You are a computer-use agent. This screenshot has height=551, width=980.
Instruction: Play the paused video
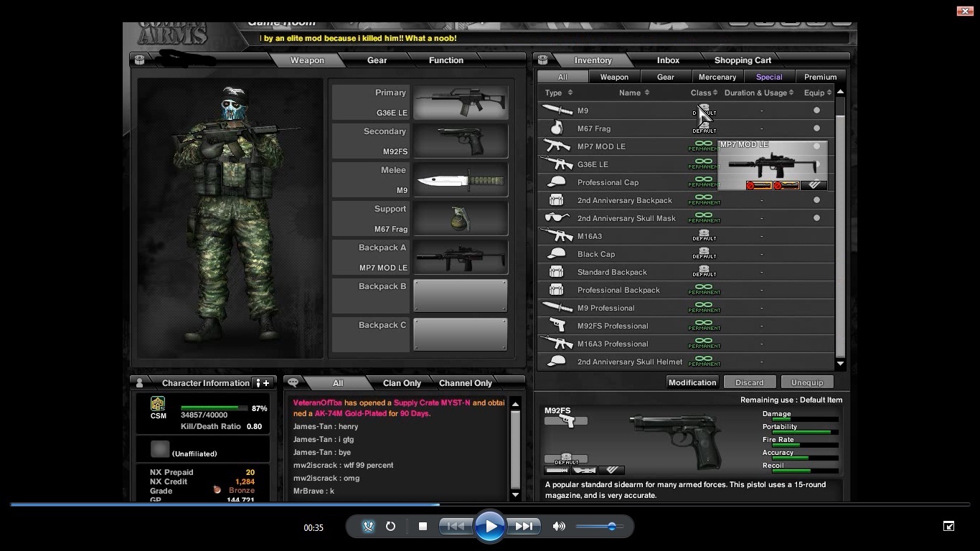click(491, 527)
